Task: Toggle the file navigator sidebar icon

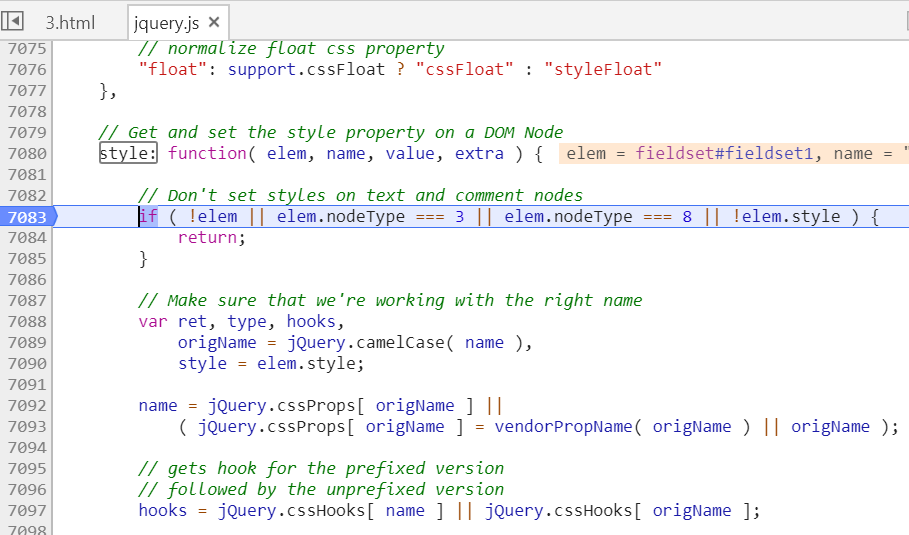Action: [x=12, y=21]
